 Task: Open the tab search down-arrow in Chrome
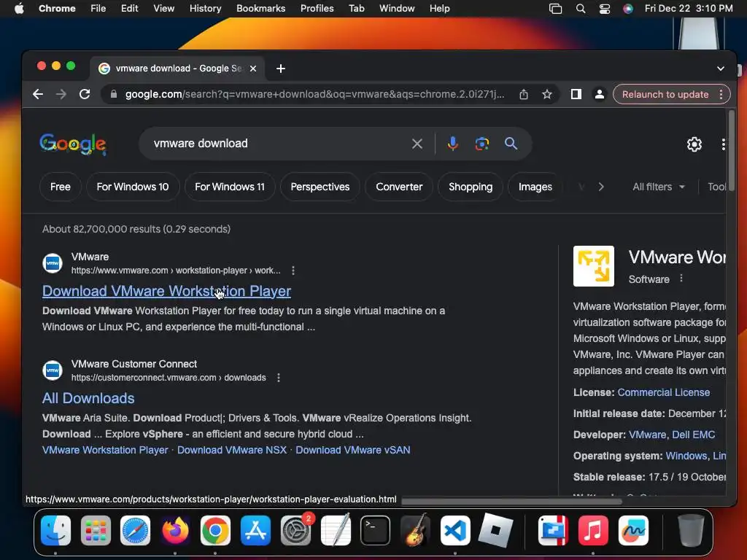point(720,69)
